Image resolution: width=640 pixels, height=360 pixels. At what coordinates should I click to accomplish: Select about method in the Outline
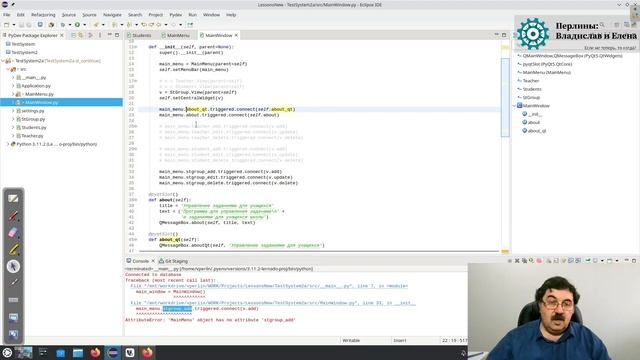[x=533, y=122]
